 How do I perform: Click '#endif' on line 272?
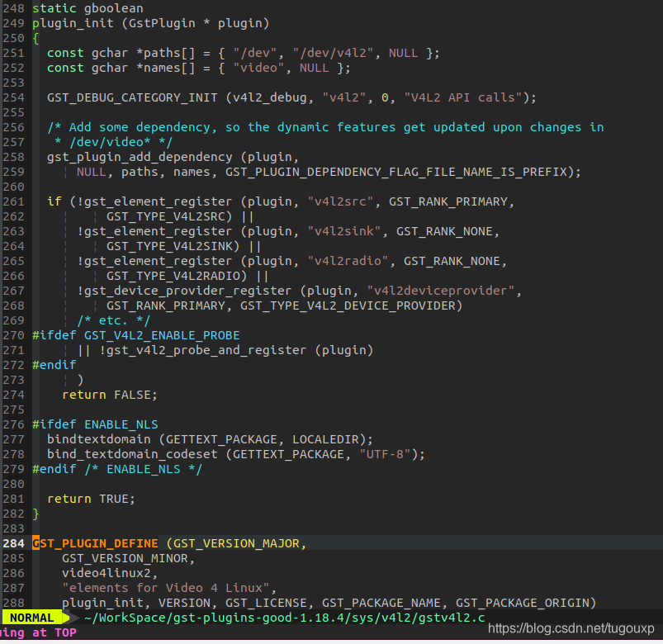pyautogui.click(x=54, y=365)
